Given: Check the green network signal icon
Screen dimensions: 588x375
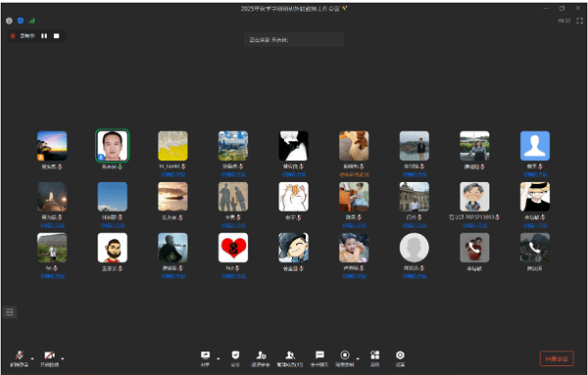Looking at the screenshot, I should point(32,21).
